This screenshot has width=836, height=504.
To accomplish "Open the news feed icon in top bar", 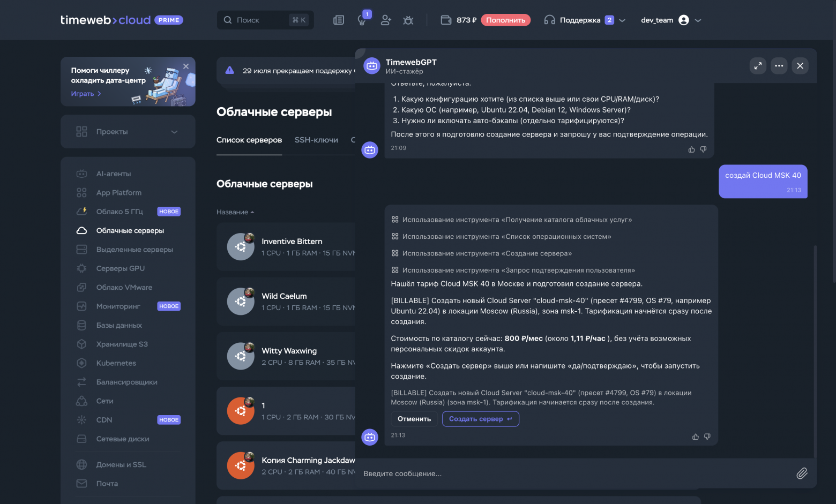I will [x=338, y=20].
